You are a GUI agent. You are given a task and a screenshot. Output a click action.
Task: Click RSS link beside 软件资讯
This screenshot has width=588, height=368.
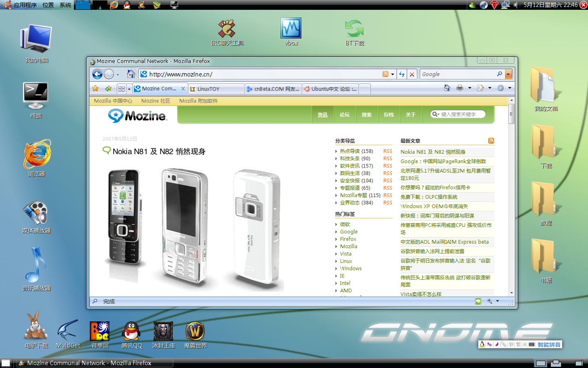click(388, 166)
